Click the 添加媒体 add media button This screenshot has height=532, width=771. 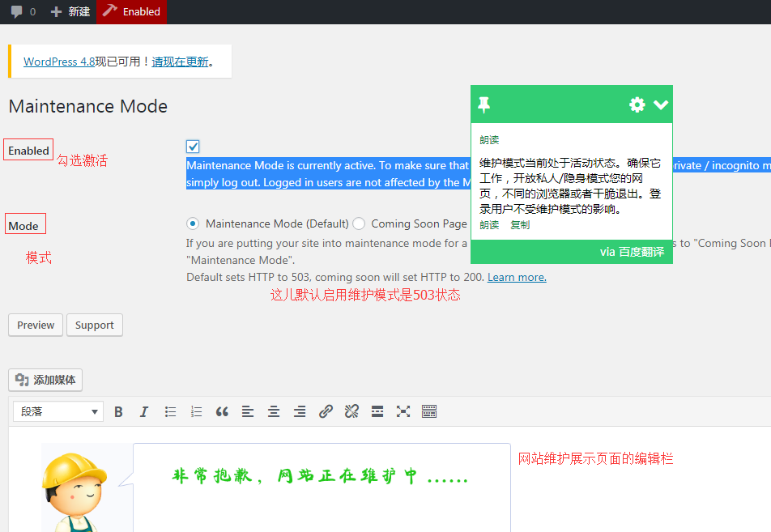point(45,380)
